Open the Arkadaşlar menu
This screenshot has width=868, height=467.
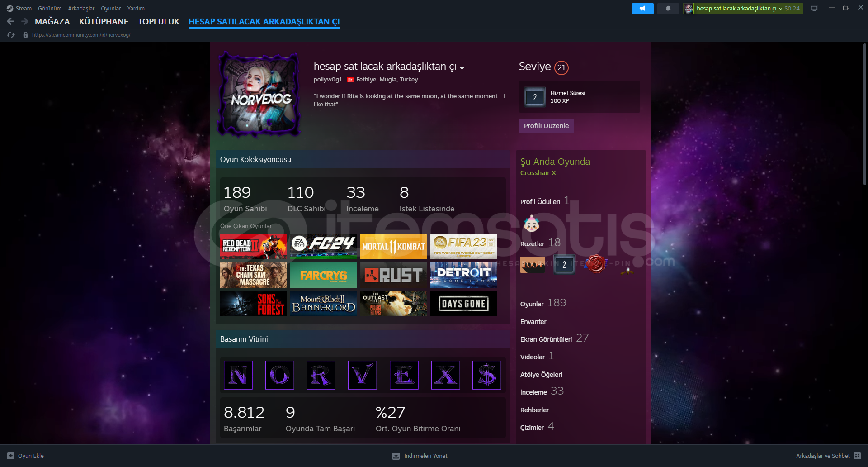[81, 9]
